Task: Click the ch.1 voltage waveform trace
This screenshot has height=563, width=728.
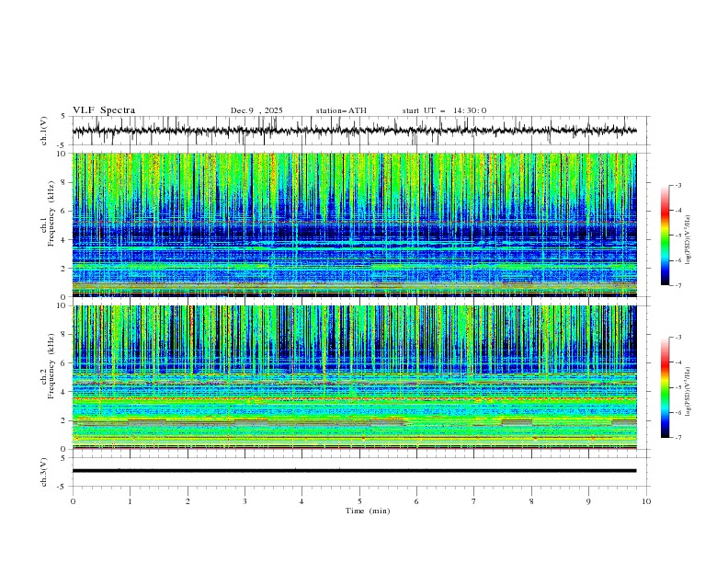Action: tap(354, 131)
